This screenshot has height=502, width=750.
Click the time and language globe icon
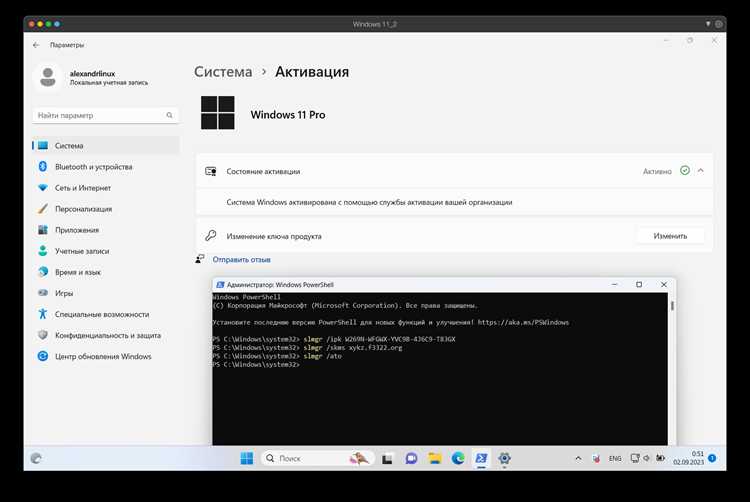tap(43, 272)
